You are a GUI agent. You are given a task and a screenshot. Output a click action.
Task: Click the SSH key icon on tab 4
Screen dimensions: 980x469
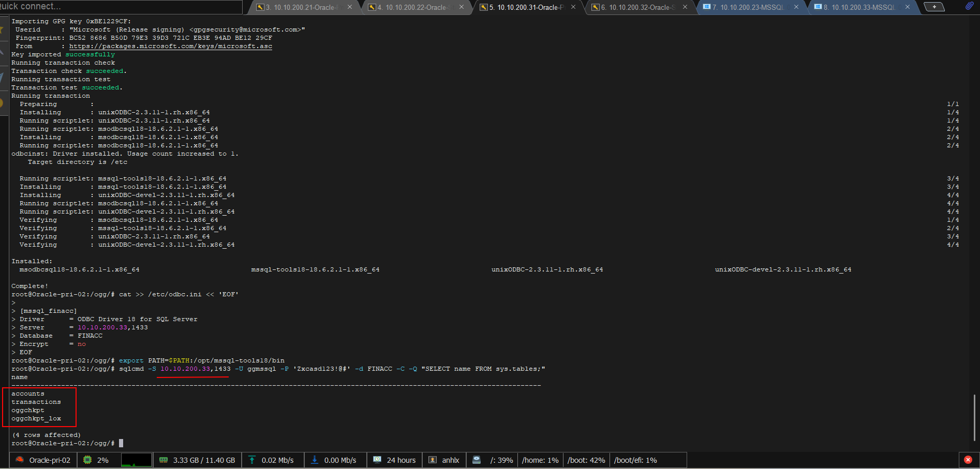pos(372,7)
